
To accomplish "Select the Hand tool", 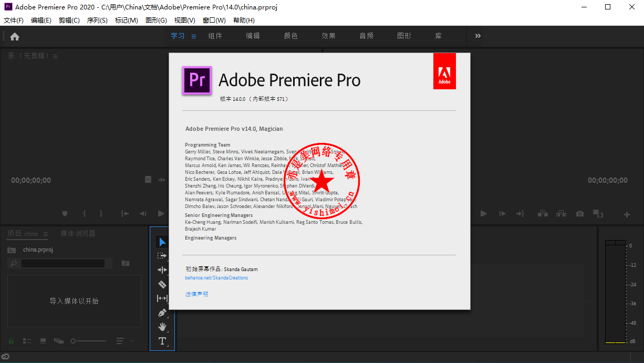I will (x=162, y=327).
